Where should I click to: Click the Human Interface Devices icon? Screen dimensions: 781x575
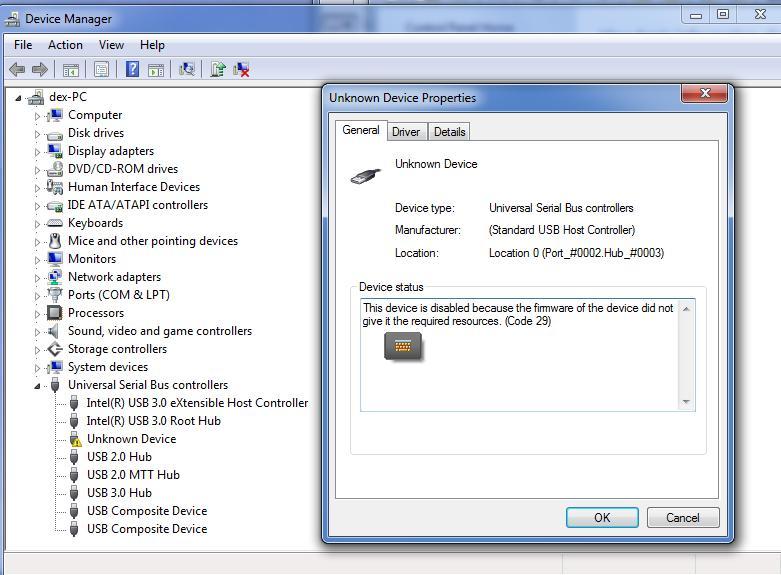tap(54, 187)
